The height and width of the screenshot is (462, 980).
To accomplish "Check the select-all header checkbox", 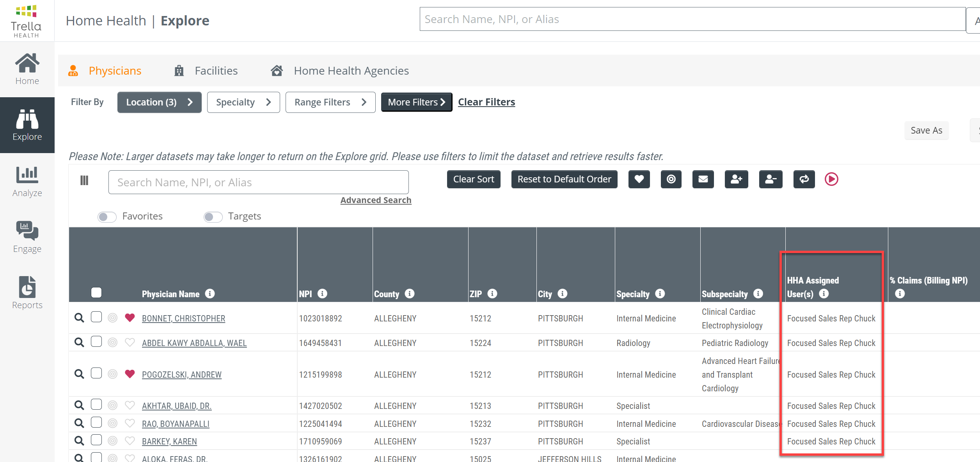I will click(x=96, y=293).
